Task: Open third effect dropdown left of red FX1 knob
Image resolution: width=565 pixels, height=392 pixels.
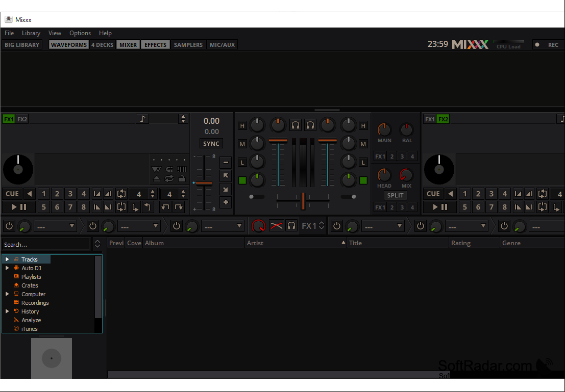Action: click(x=223, y=226)
